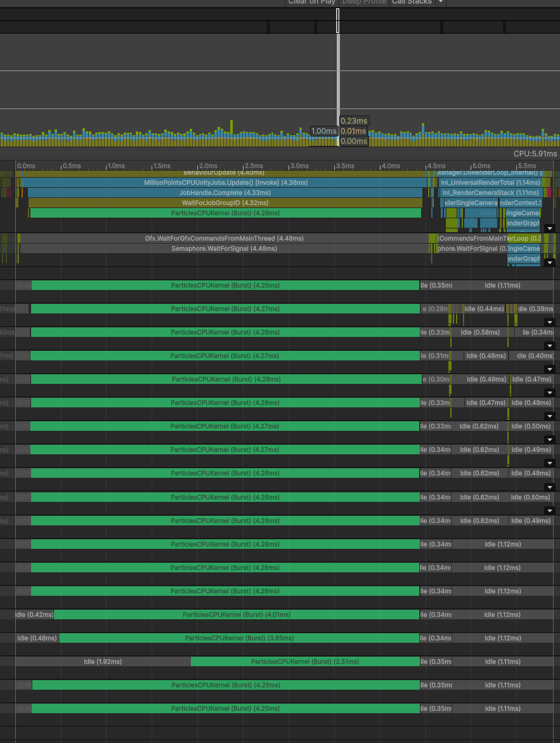Select the Idle (1.92ms) sample

click(103, 662)
